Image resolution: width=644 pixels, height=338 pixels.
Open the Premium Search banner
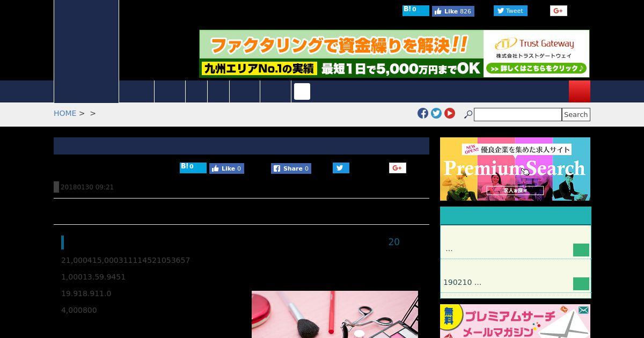click(515, 169)
